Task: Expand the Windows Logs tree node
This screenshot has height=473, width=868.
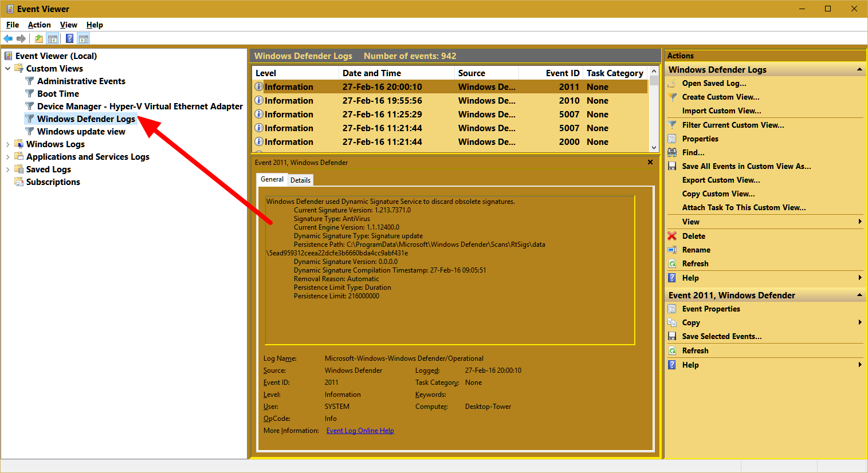Action: (7, 144)
